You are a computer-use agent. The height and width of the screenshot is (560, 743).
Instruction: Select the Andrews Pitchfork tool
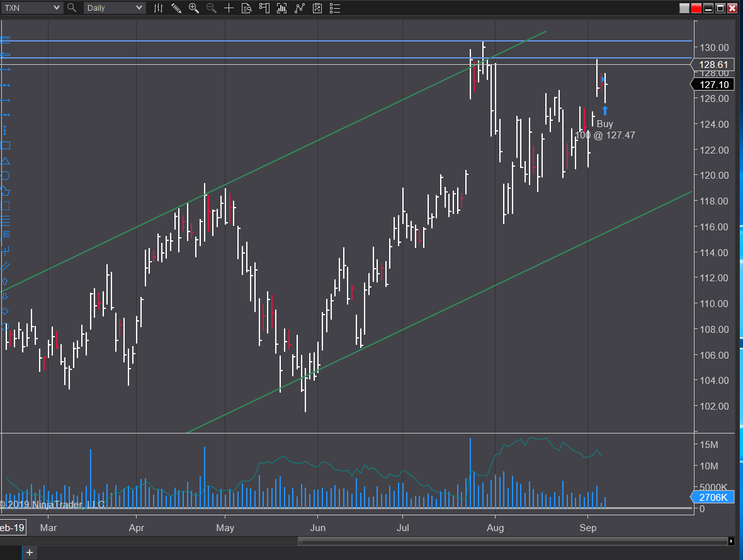point(5,251)
